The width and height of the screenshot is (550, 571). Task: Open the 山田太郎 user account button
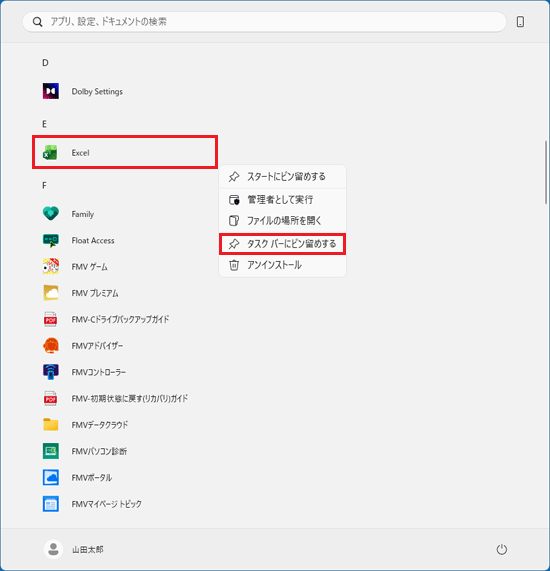click(74, 549)
